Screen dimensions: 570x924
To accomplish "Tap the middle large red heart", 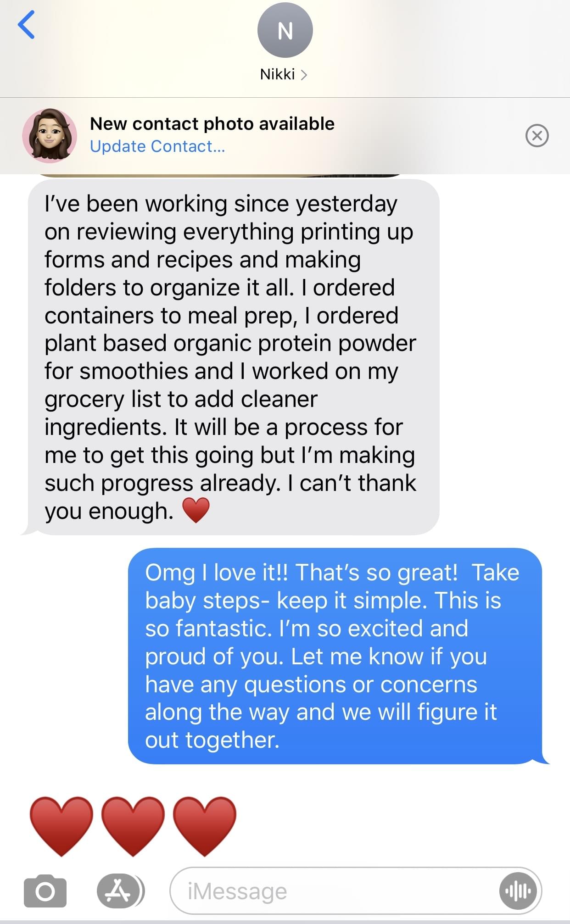I will coord(133,825).
